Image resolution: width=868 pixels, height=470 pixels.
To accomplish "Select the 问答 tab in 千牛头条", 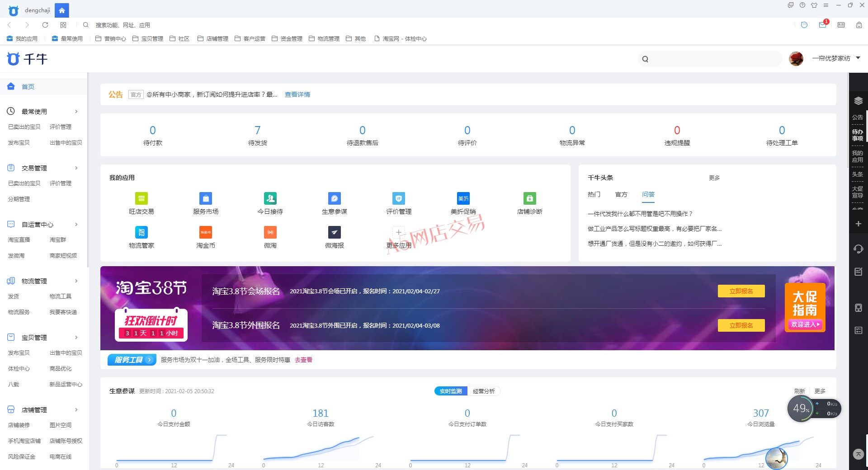I will [648, 194].
